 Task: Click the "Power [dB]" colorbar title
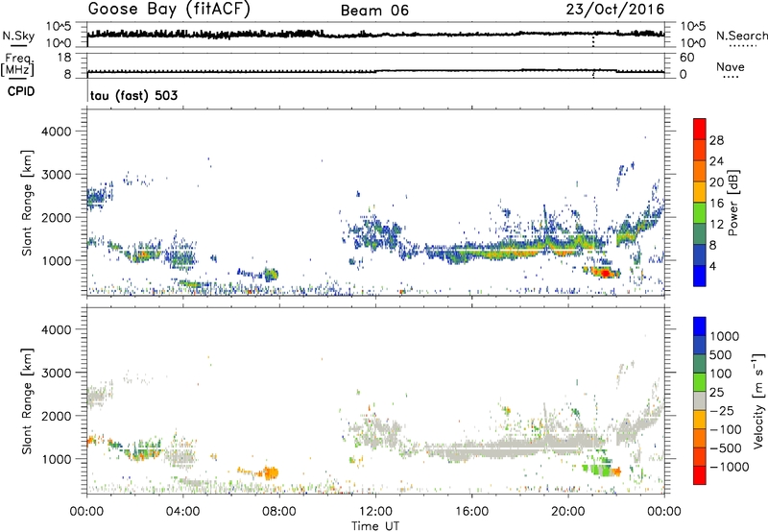click(732, 203)
